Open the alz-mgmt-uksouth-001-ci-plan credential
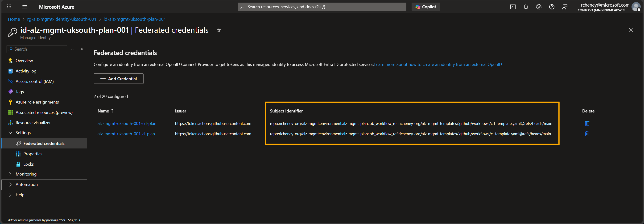This screenshot has height=224, width=644. pyautogui.click(x=126, y=134)
